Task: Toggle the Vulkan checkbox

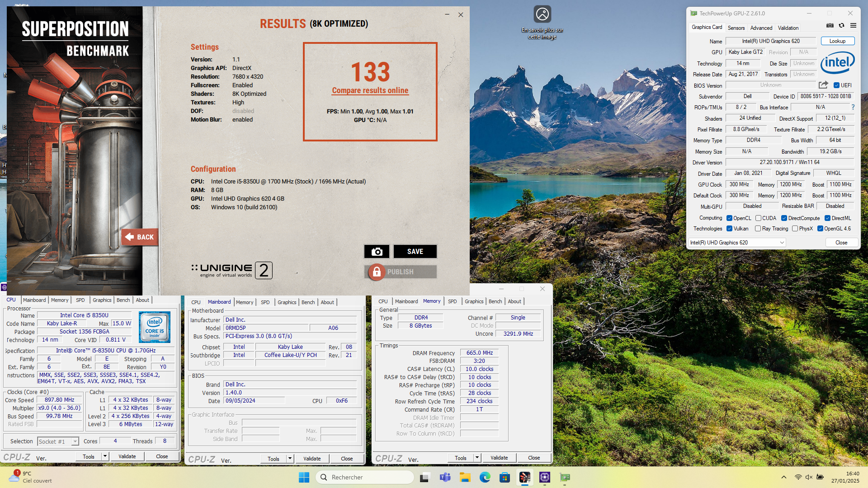Action: [x=729, y=229]
